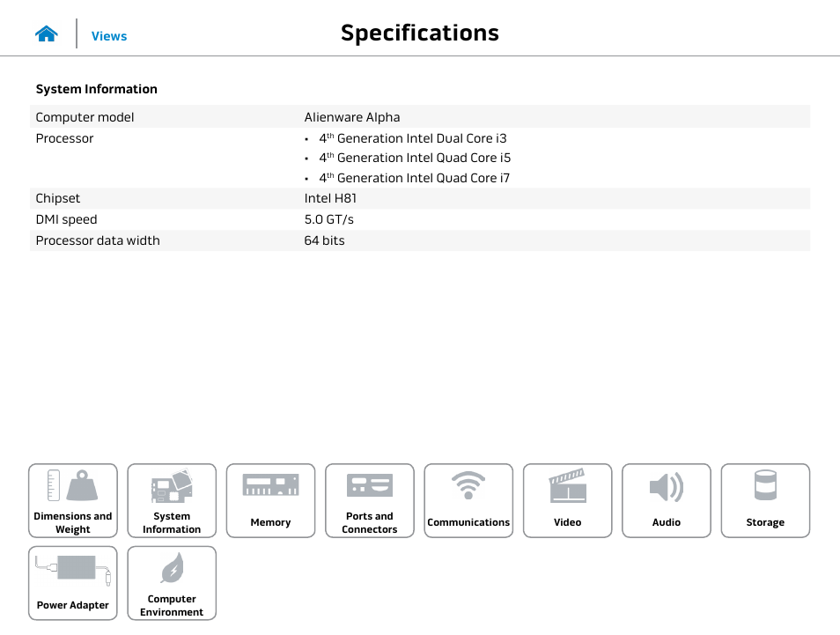Open Dimensions and Weight specifications
The image size is (840, 635).
pos(73,500)
